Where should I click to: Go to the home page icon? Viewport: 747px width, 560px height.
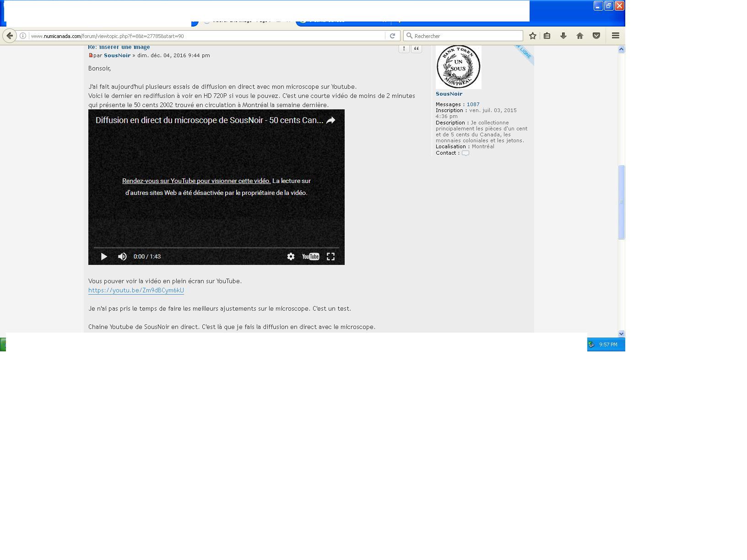click(x=580, y=36)
